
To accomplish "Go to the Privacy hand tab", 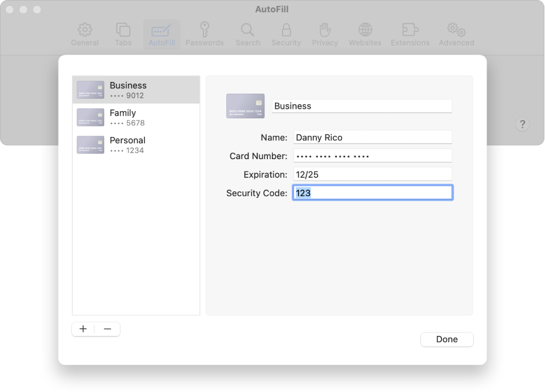I will click(x=325, y=35).
